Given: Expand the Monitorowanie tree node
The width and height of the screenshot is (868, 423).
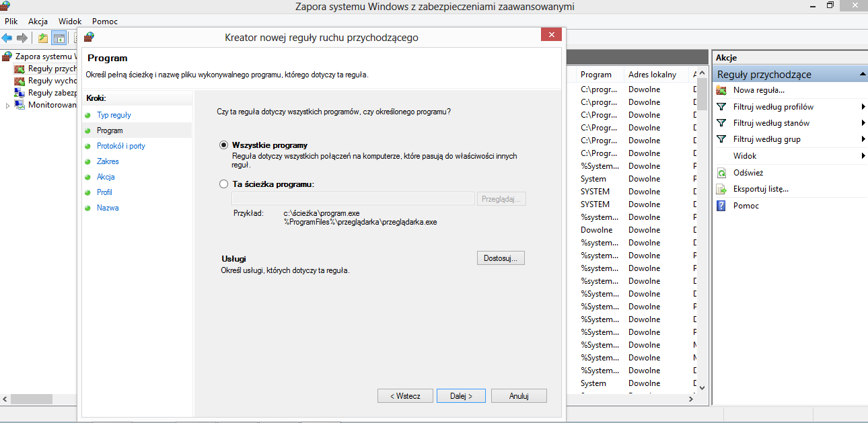Looking at the screenshot, I should (x=8, y=105).
